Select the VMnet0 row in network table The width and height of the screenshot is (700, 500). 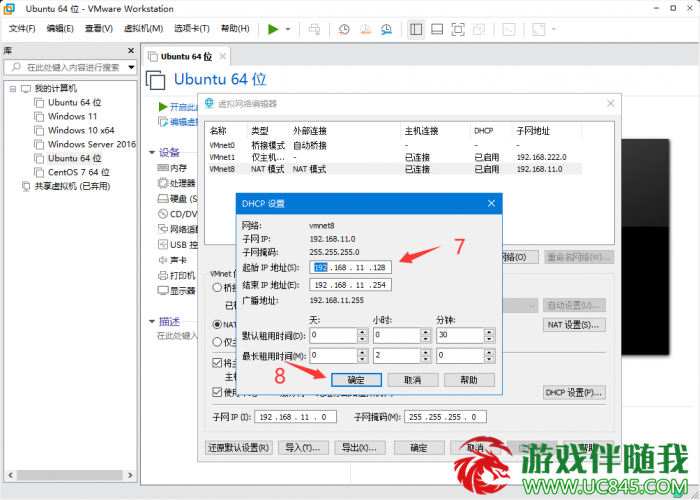click(395, 146)
